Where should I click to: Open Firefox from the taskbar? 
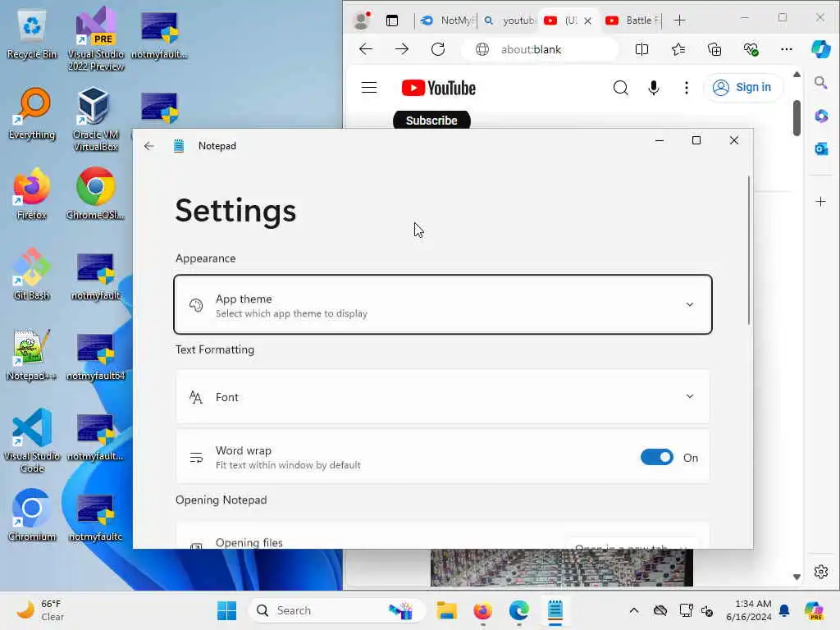(482, 610)
